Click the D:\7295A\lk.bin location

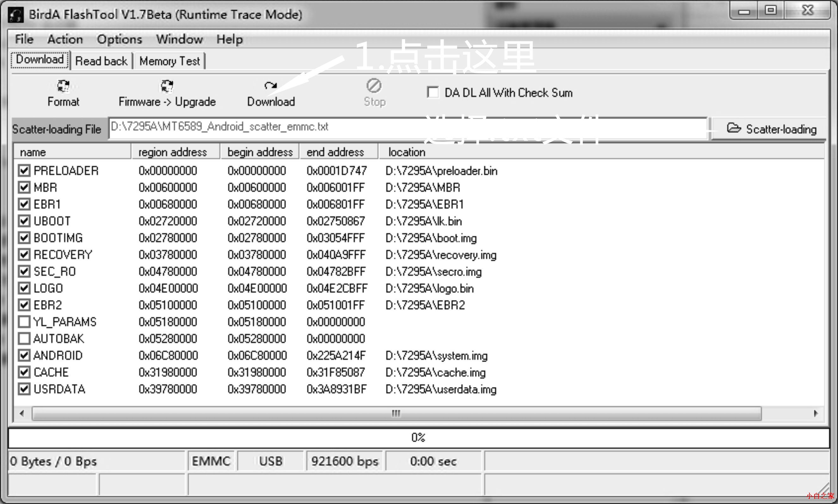[424, 221]
